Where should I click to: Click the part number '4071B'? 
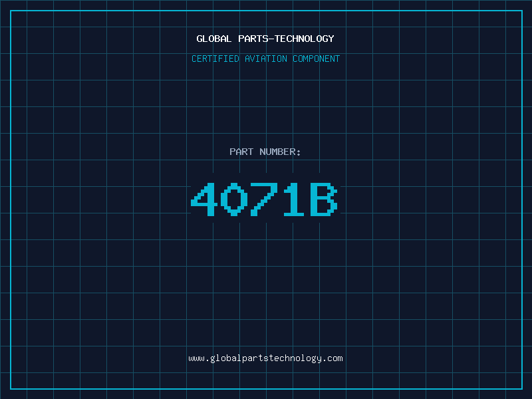click(x=264, y=199)
